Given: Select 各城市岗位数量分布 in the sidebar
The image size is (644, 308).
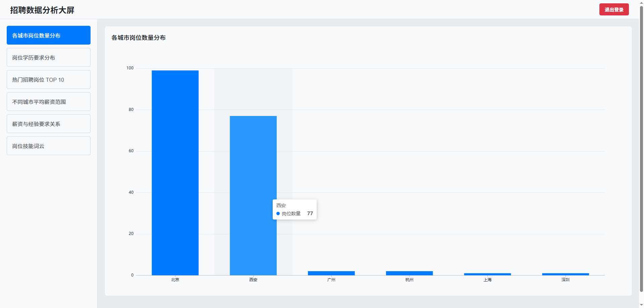Looking at the screenshot, I should pos(49,35).
